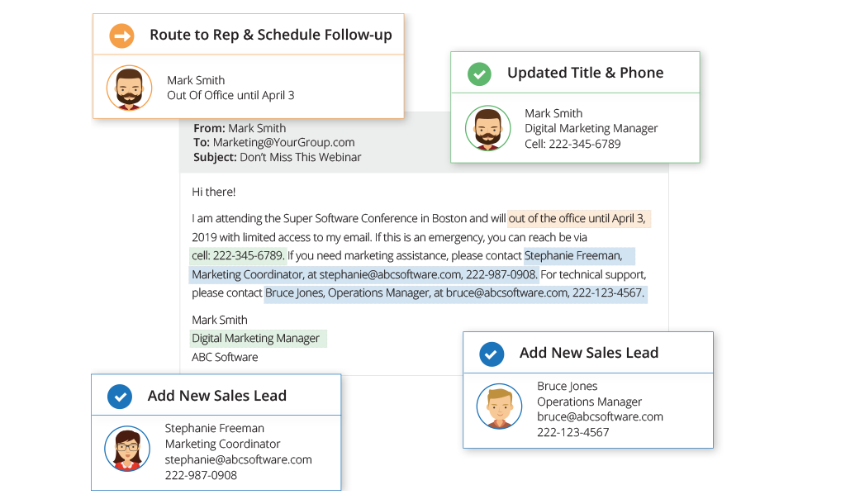Click the Updated Title & Phone heading
This screenshot has height=504, width=855.
pyautogui.click(x=585, y=73)
